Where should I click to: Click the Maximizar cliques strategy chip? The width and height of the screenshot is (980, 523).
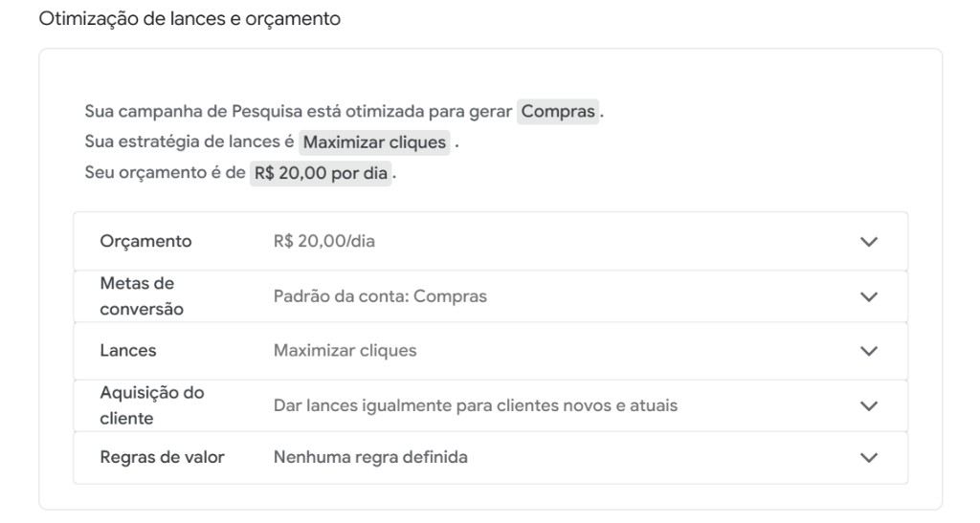coord(374,142)
